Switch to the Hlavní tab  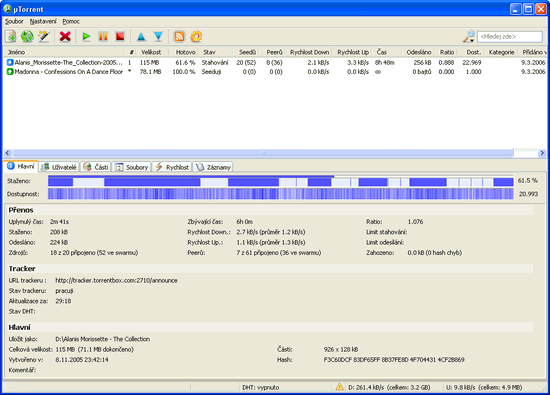(x=21, y=166)
